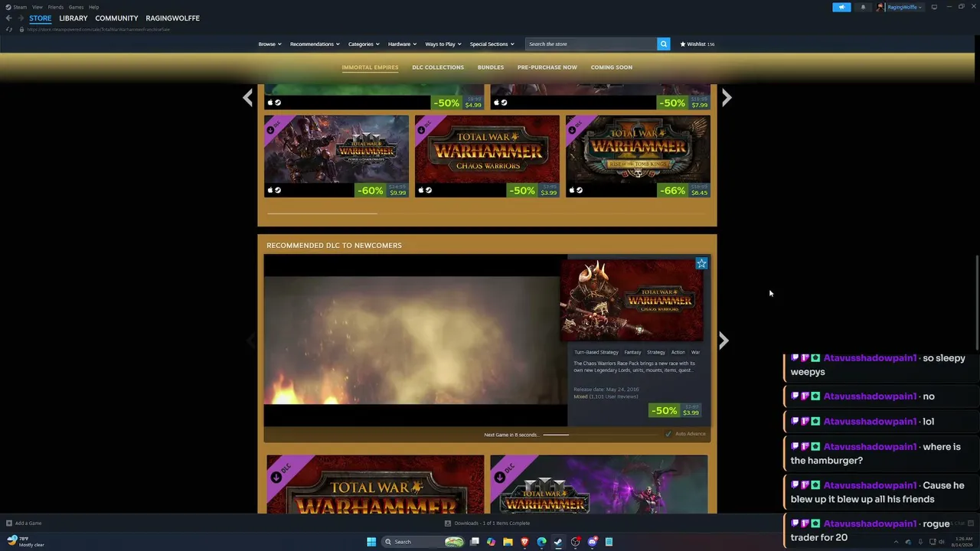Jump to Pre-Purchase Now section

tap(547, 67)
